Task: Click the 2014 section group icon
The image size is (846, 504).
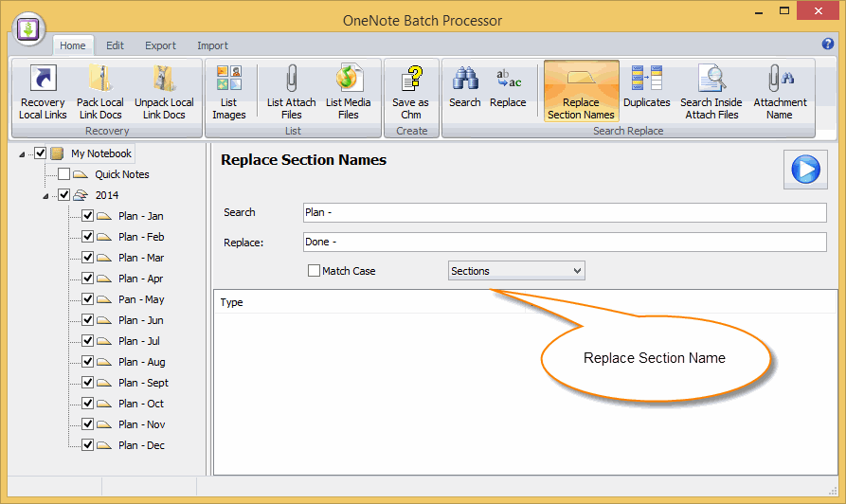Action: [81, 195]
